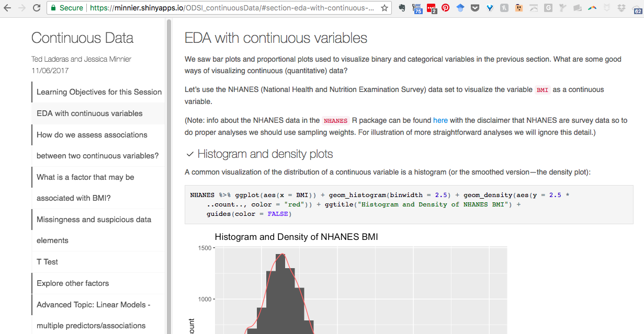Bookmark this page with the star icon
644x334 pixels.
tap(385, 8)
